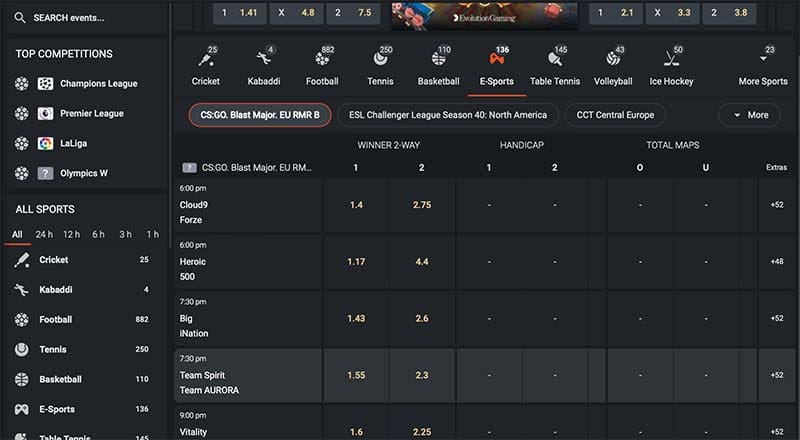The image size is (800, 440).
Task: Bet on Big at odds 1.43
Action: pyautogui.click(x=356, y=318)
